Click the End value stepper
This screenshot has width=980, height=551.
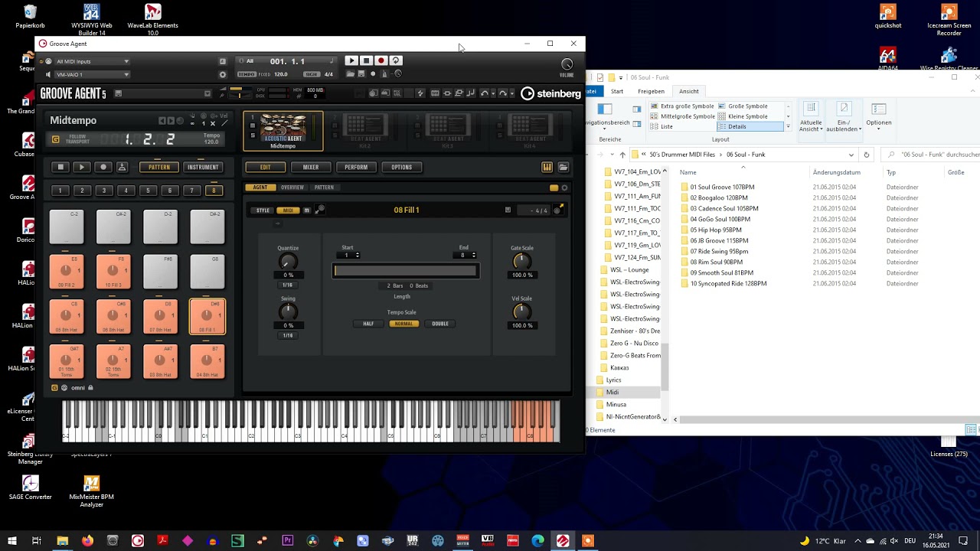coord(473,256)
